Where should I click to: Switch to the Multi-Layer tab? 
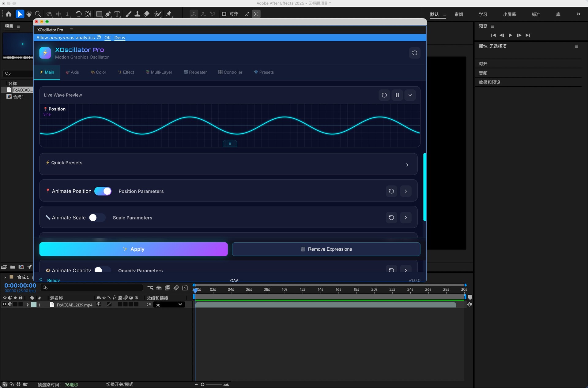159,72
